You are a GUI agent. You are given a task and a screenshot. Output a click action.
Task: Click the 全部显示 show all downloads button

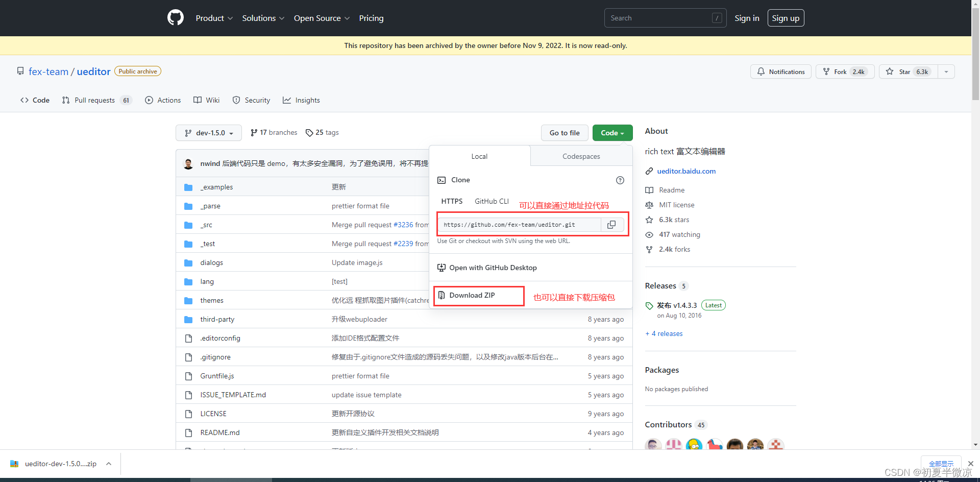[x=941, y=464]
